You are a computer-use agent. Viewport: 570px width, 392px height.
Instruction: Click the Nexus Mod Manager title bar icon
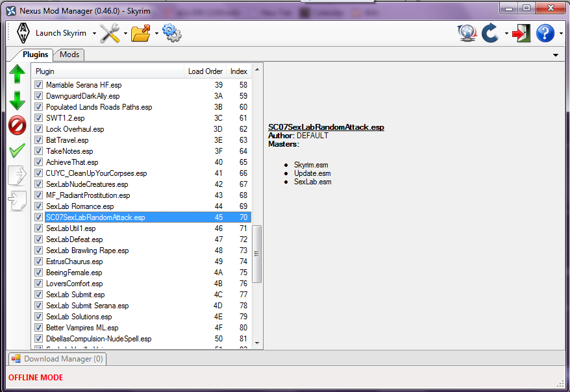click(x=11, y=11)
